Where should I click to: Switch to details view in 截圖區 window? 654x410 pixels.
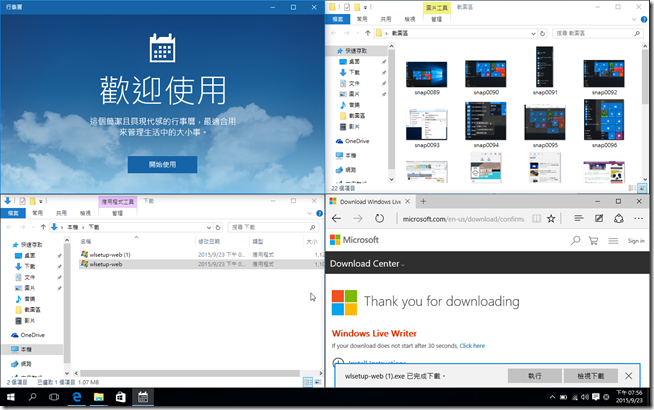tap(632, 188)
